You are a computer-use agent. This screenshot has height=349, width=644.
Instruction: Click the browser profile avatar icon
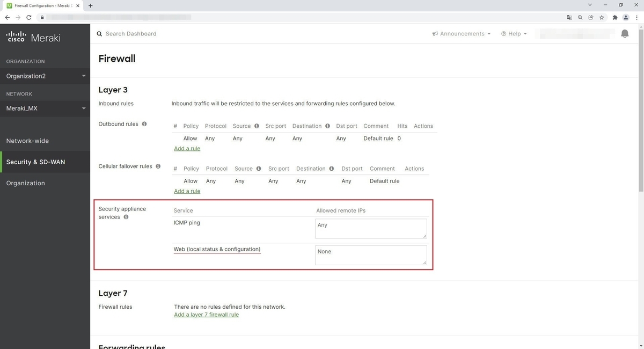pyautogui.click(x=626, y=17)
